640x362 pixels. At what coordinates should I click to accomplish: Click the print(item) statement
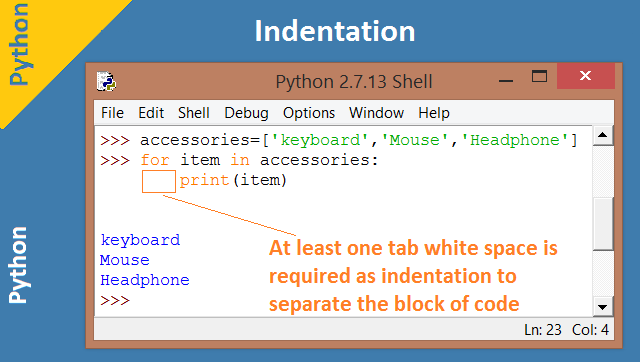(x=233, y=180)
